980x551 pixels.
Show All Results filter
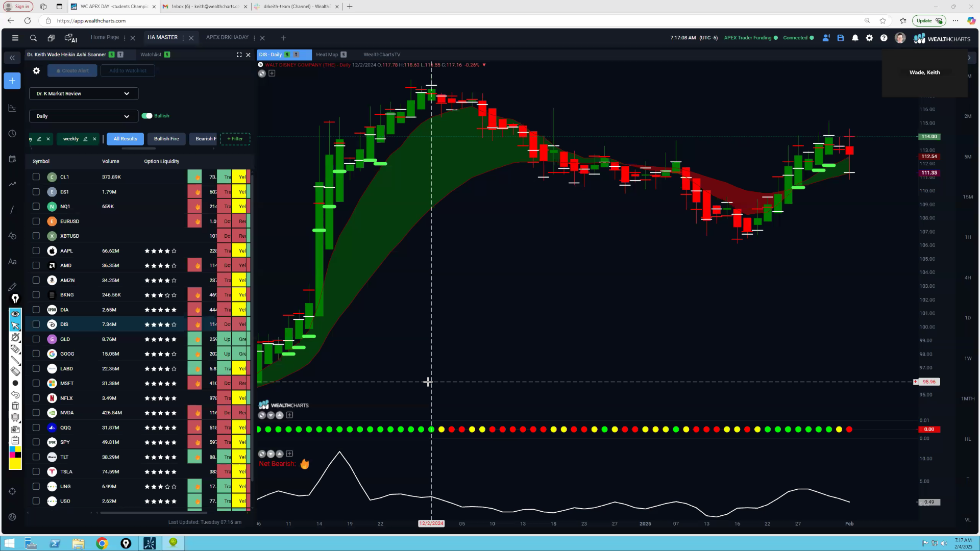[x=125, y=139]
